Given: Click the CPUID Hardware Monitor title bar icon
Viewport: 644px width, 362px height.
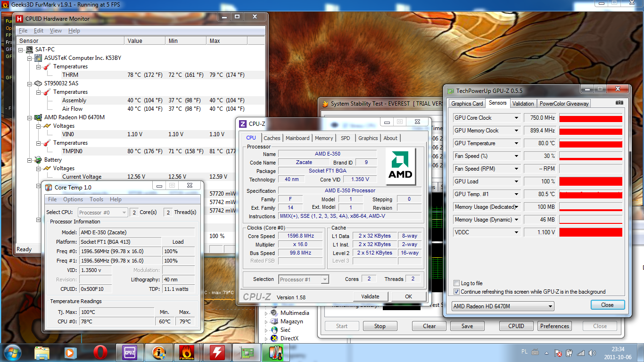Looking at the screenshot, I should point(19,19).
